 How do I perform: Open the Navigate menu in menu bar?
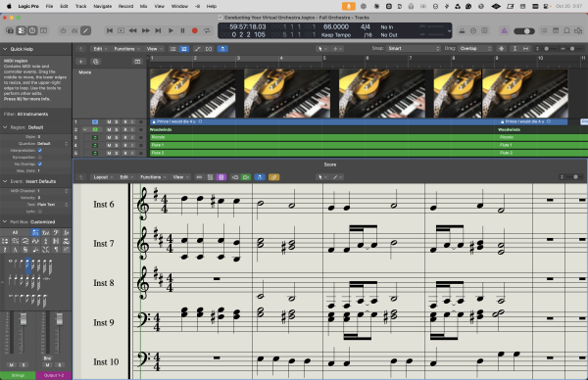(102, 7)
